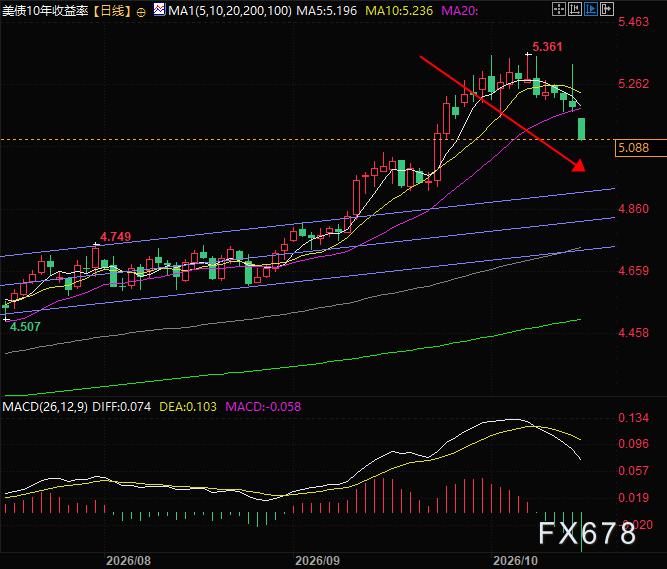This screenshot has width=667, height=569.
Task: Click the rightmost exit-arrow toolbar icon
Action: [x=607, y=9]
